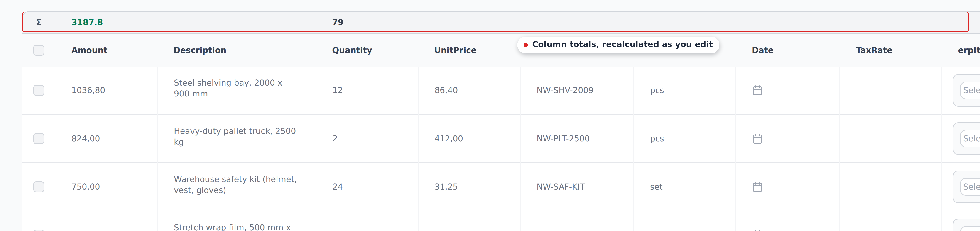The width and height of the screenshot is (980, 231).
Task: Click the Quantity column header
Action: click(352, 50)
